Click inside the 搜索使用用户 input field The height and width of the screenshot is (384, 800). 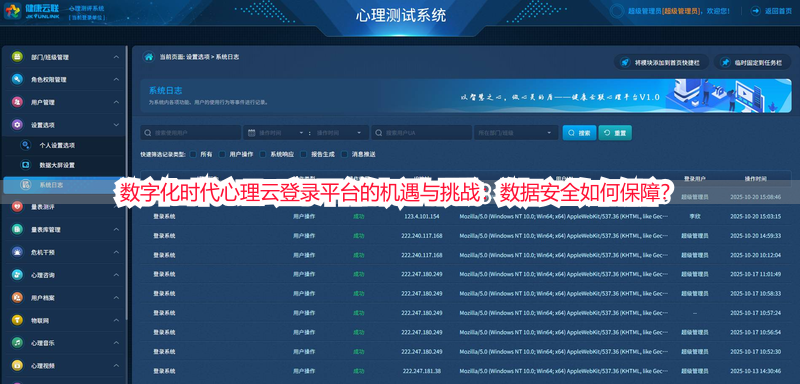tap(191, 133)
